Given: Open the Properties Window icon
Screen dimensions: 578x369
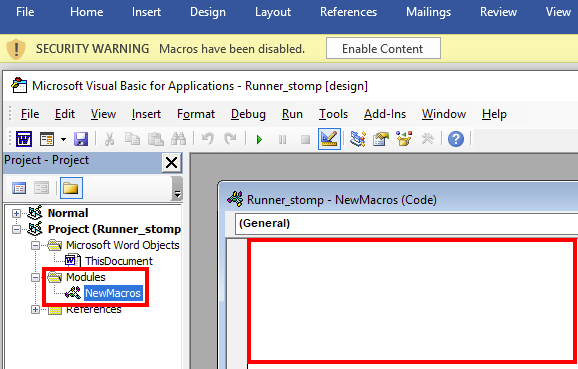Looking at the screenshot, I should click(x=381, y=139).
